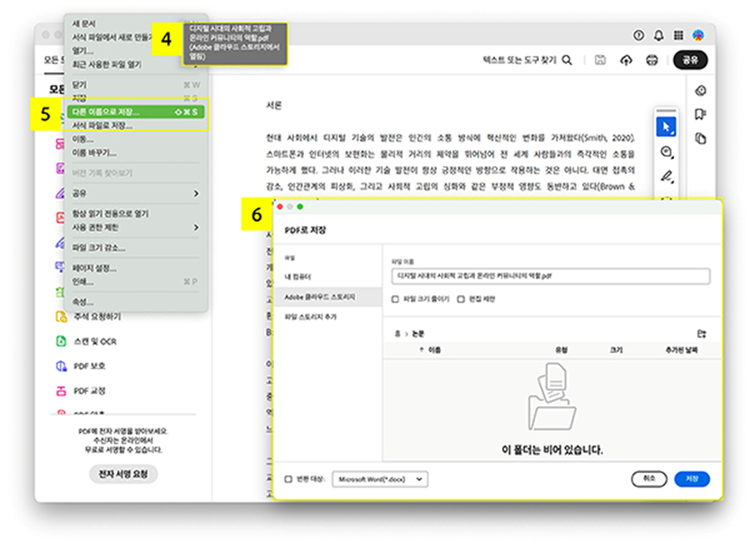750x548 pixels.
Task: Click the save disk toolbar icon
Action: (600, 60)
